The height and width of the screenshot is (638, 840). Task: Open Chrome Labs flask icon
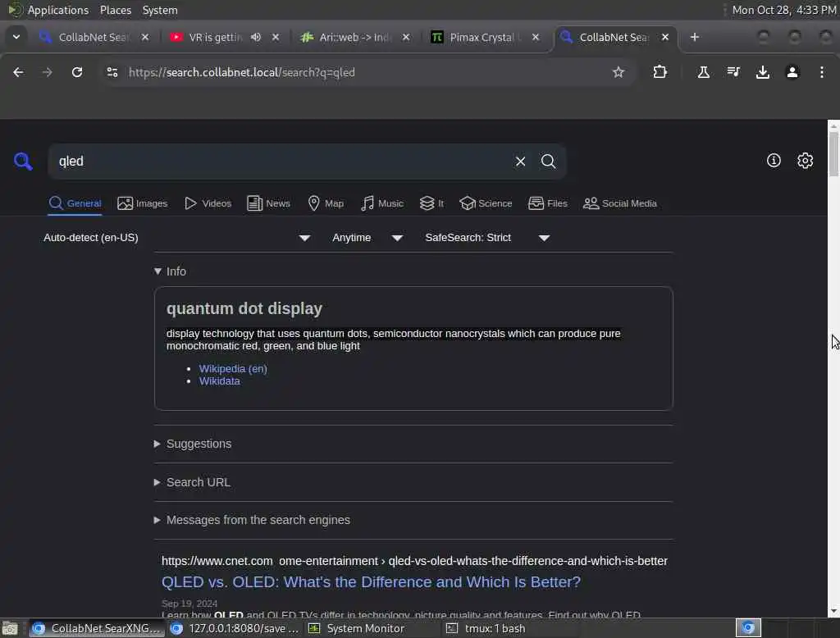(703, 72)
